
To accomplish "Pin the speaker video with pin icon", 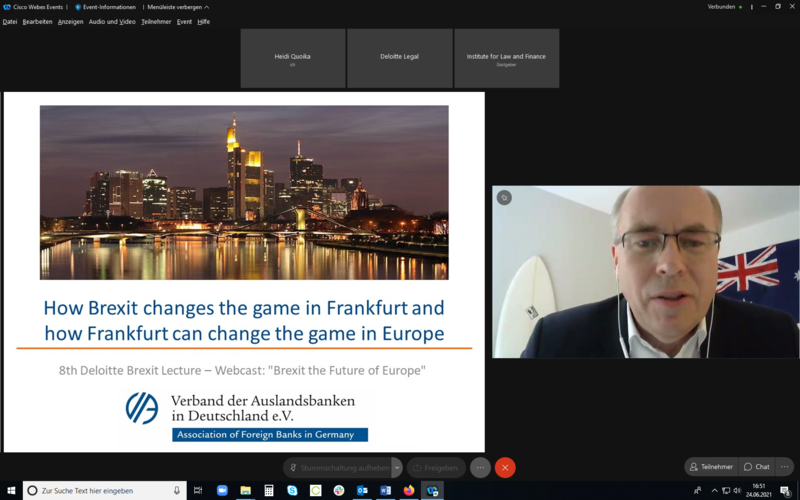I will click(504, 197).
